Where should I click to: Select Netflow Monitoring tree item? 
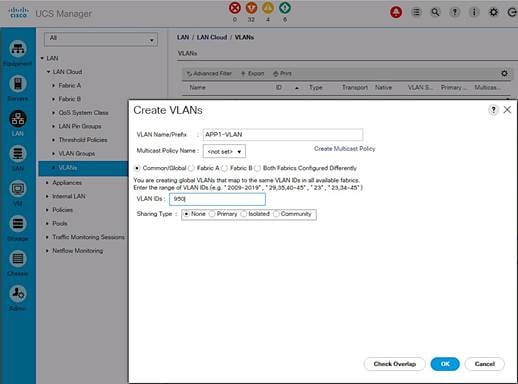coord(77,251)
